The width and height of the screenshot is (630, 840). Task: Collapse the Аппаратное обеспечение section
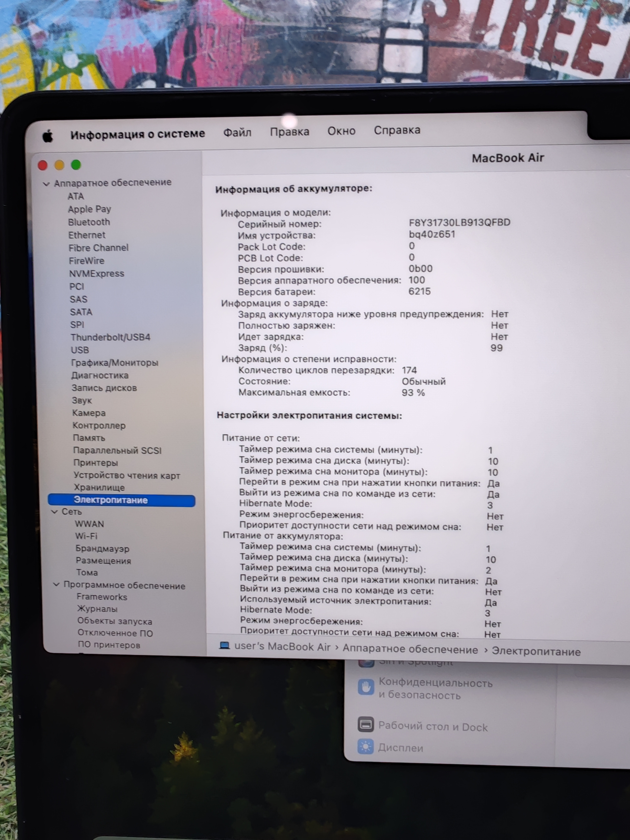[x=46, y=184]
